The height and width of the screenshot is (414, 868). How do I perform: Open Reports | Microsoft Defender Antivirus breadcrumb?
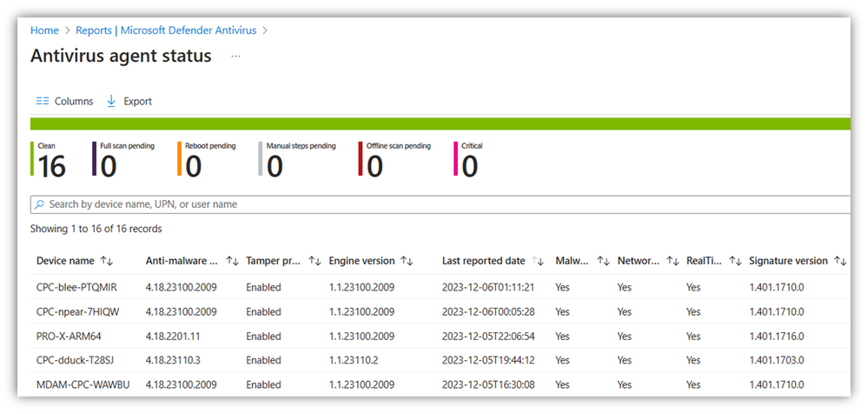[166, 30]
